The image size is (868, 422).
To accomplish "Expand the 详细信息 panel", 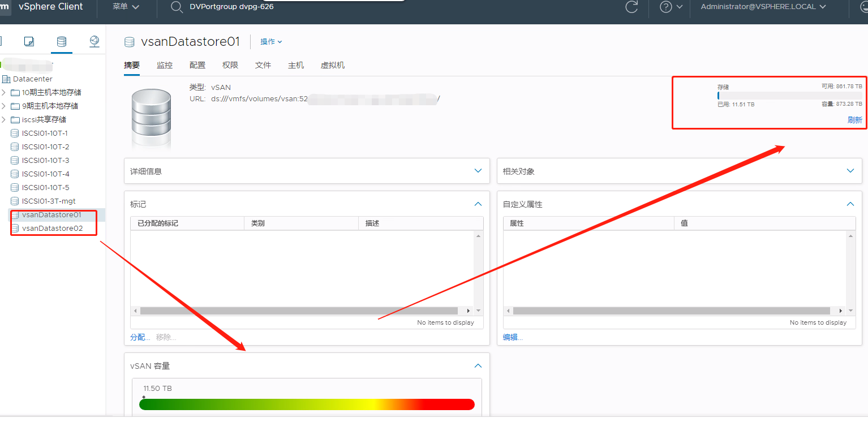I will [478, 171].
